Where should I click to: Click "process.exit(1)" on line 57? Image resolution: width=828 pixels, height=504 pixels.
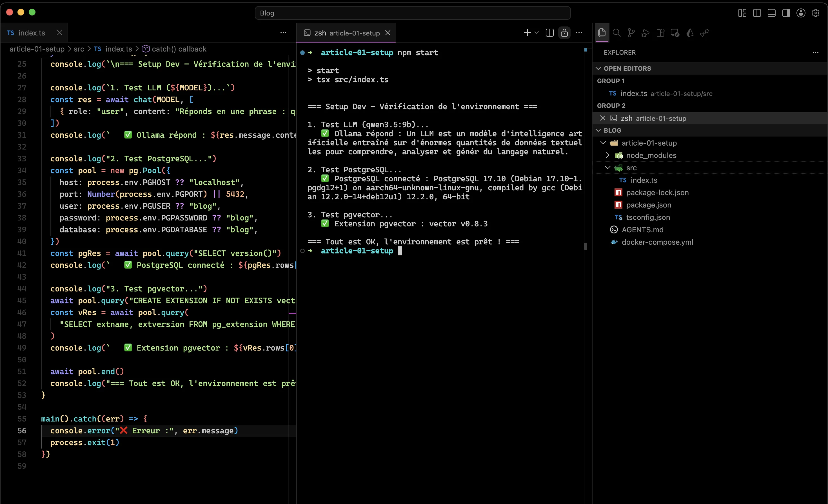(x=85, y=442)
